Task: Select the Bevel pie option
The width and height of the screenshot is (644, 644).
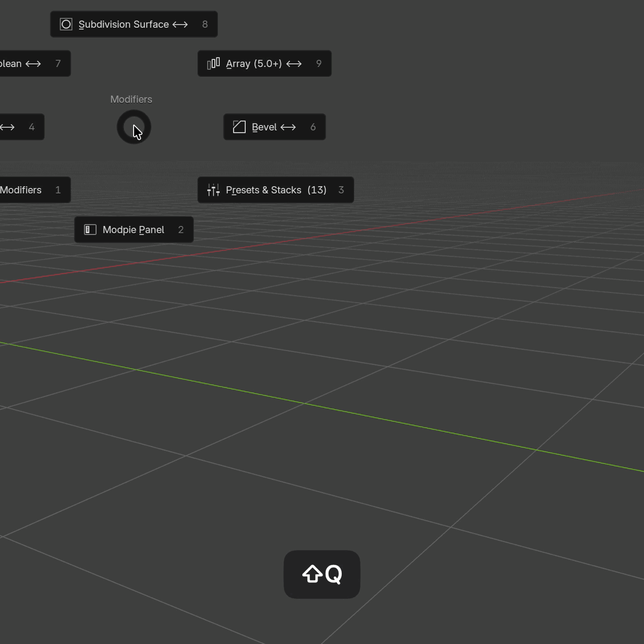Action: click(x=274, y=127)
